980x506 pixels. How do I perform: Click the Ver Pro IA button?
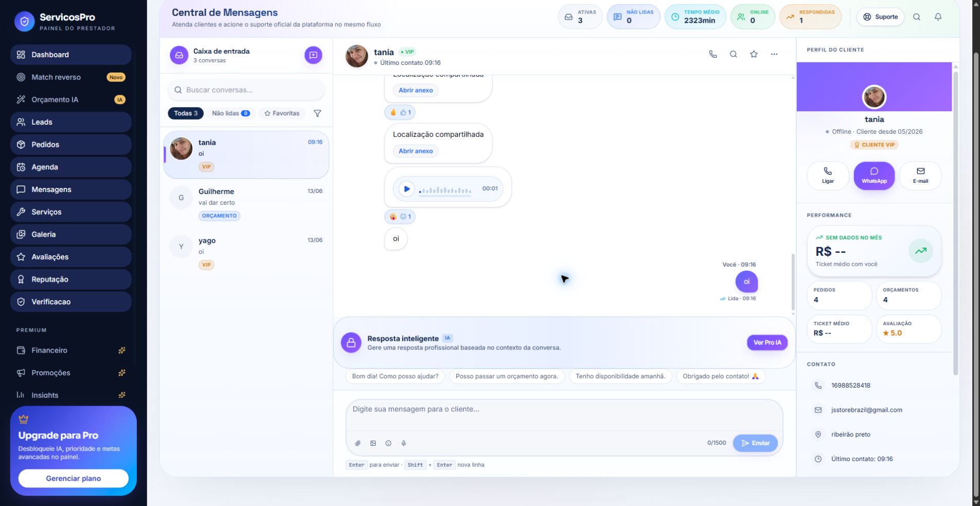click(767, 342)
